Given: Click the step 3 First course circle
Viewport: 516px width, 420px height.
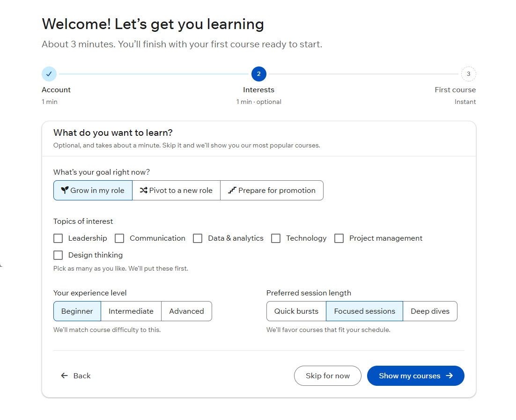Looking at the screenshot, I should [468, 74].
